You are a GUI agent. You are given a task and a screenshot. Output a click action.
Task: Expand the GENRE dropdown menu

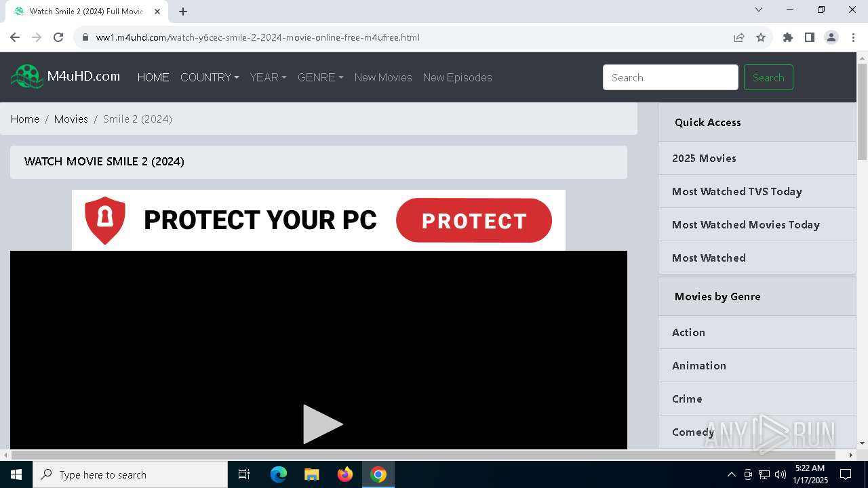pyautogui.click(x=320, y=77)
